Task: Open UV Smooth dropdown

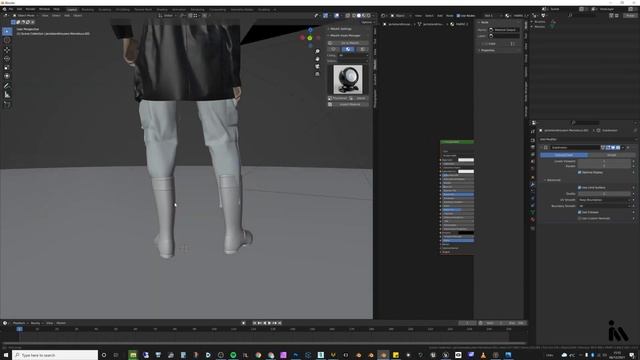Action: 605,200
